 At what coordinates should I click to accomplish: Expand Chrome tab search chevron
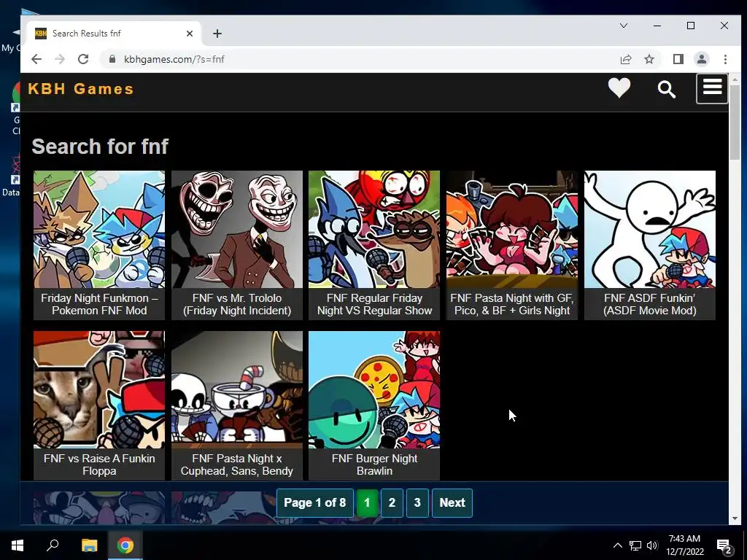point(623,26)
